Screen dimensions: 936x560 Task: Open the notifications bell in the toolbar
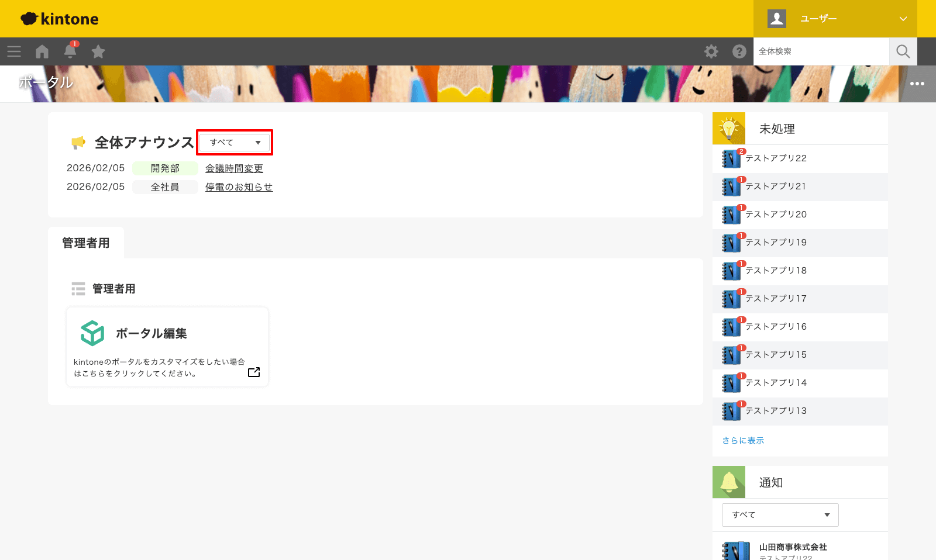70,51
